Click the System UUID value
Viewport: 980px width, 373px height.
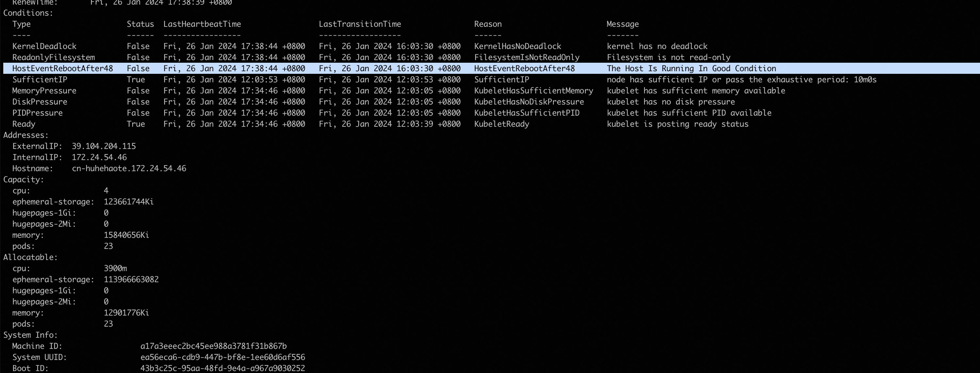[x=222, y=357]
